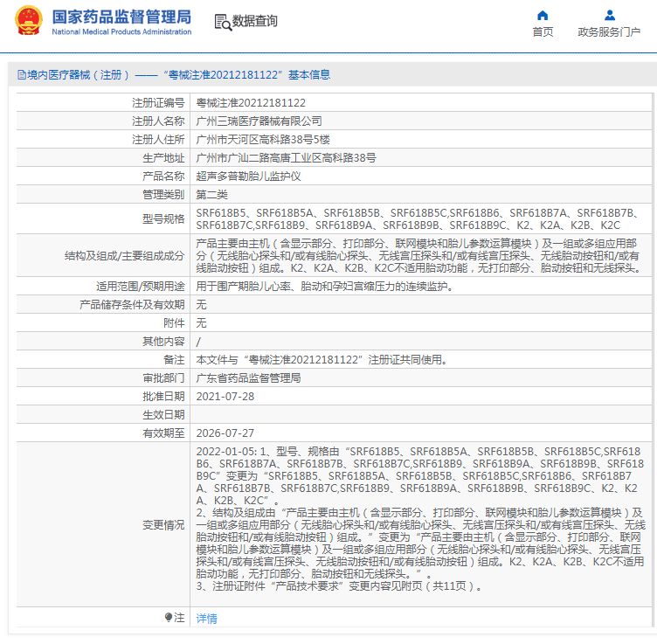The width and height of the screenshot is (657, 644).
Task: Click the NMPA national emblem logo
Action: click(x=29, y=20)
